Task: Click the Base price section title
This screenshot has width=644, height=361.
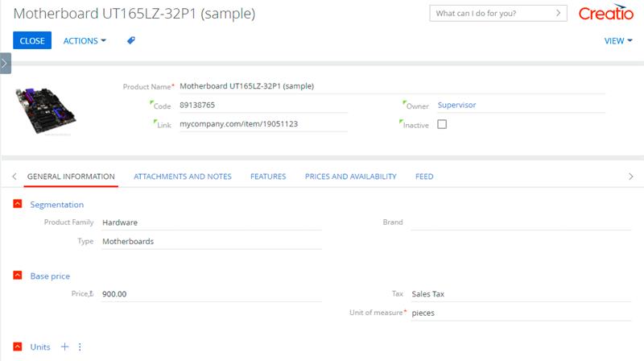Action: 50,276
